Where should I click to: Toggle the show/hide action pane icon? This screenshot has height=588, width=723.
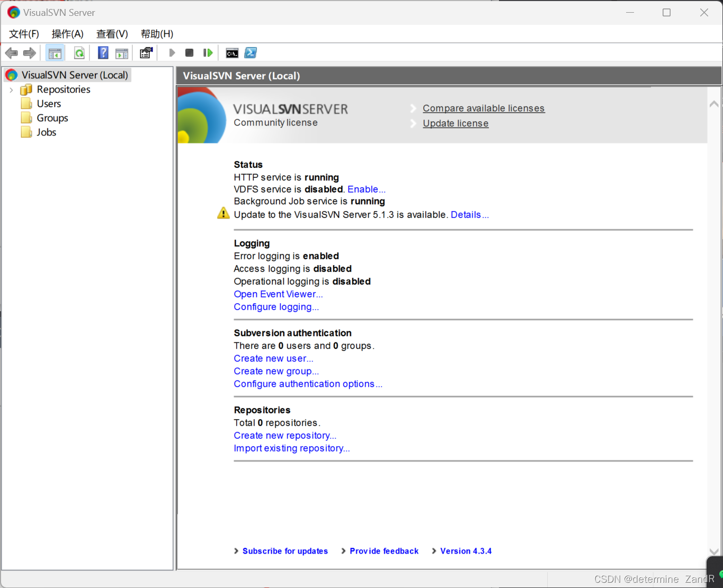coord(122,53)
